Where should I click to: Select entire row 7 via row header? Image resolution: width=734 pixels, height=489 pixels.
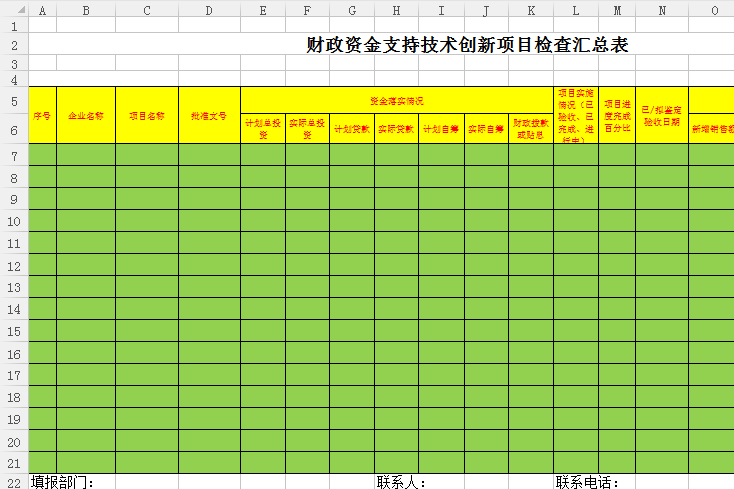[14, 155]
